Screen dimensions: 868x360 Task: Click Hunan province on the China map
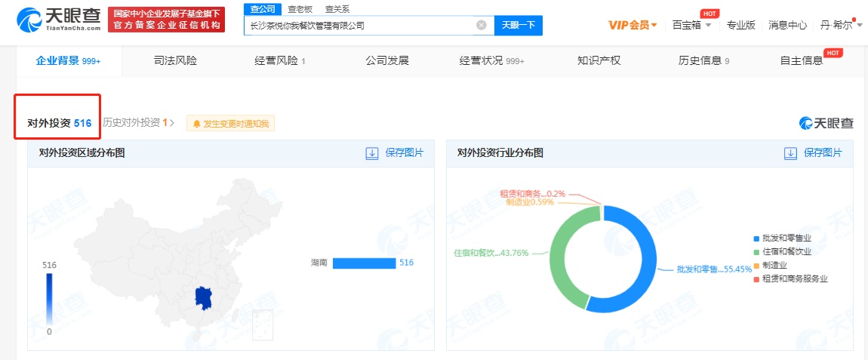[204, 297]
